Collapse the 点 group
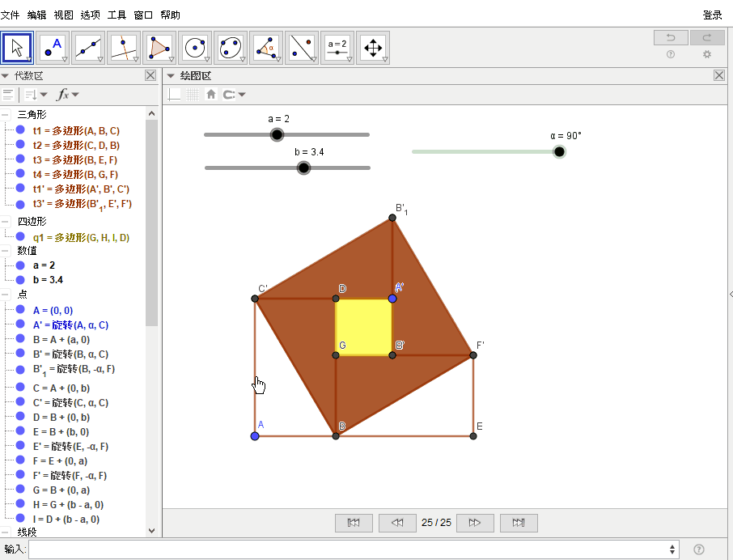This screenshot has width=733, height=560. [x=5, y=295]
